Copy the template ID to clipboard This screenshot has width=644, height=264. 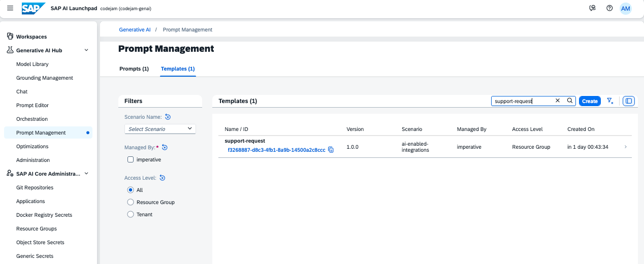tap(331, 150)
